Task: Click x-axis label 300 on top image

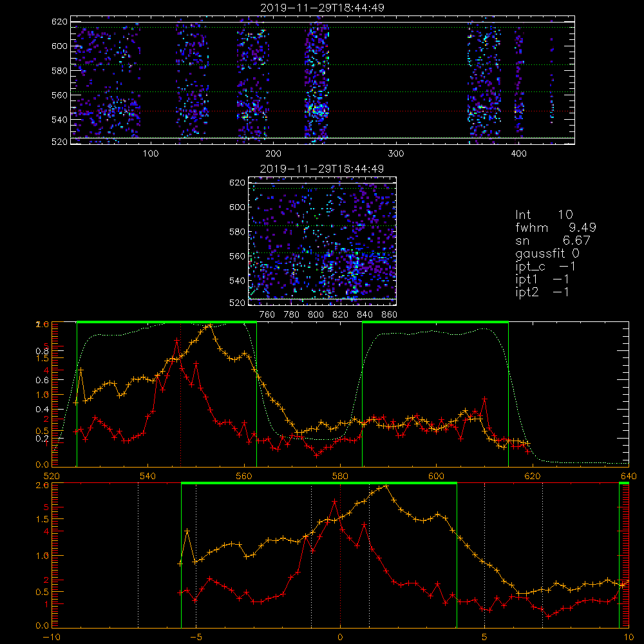Action: tap(396, 154)
